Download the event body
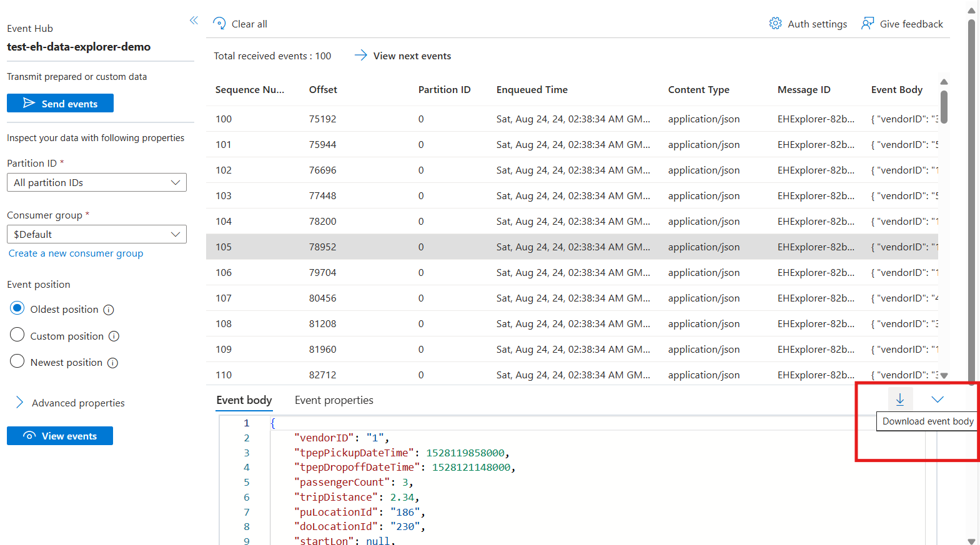This screenshot has width=980, height=545. [x=899, y=400]
